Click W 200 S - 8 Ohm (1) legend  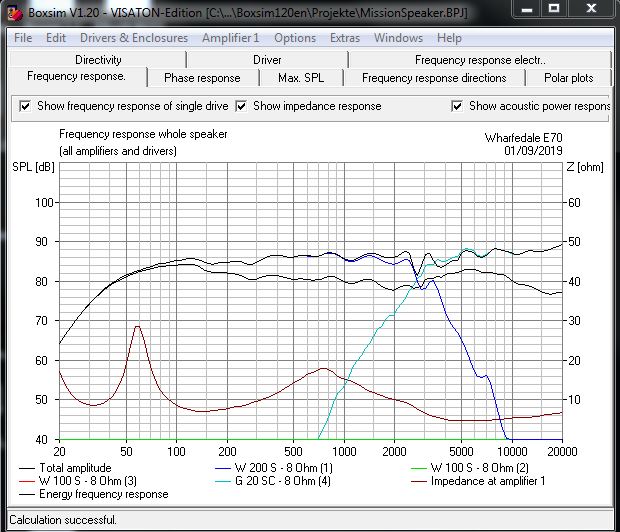[x=274, y=468]
